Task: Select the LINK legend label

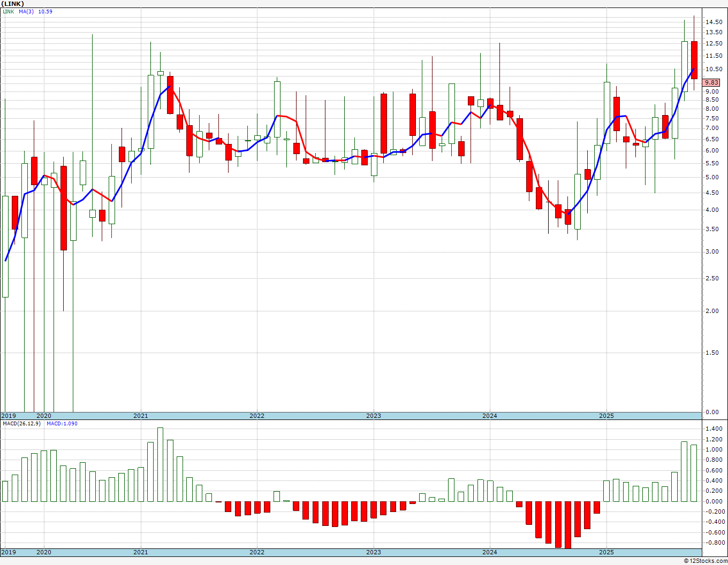Action: (9, 11)
